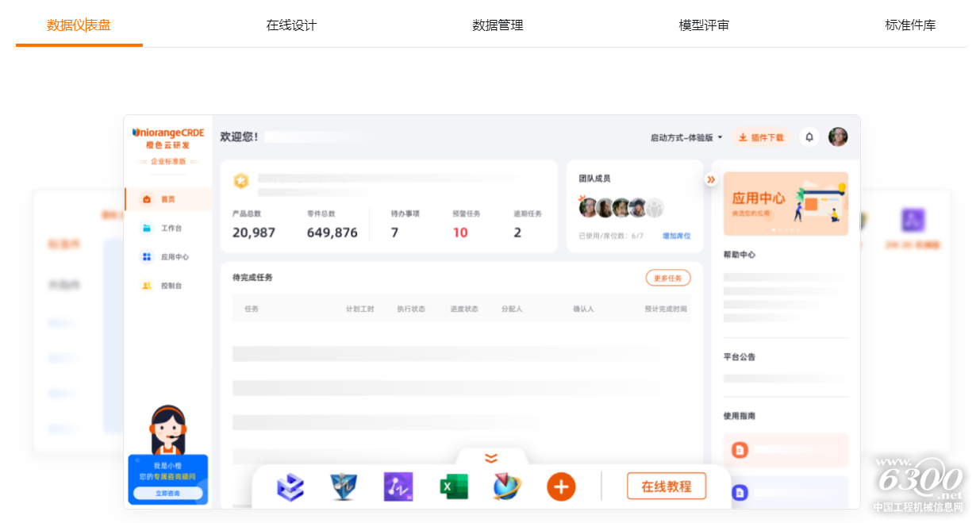Click the 应用中心 banner image
Screen dimensions: 980x523
(786, 203)
